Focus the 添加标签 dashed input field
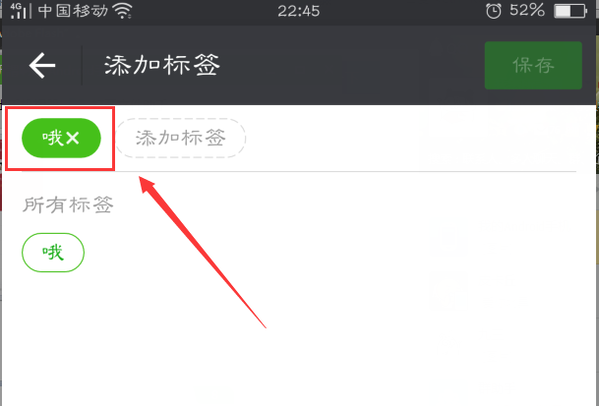The image size is (599, 406). tap(181, 138)
